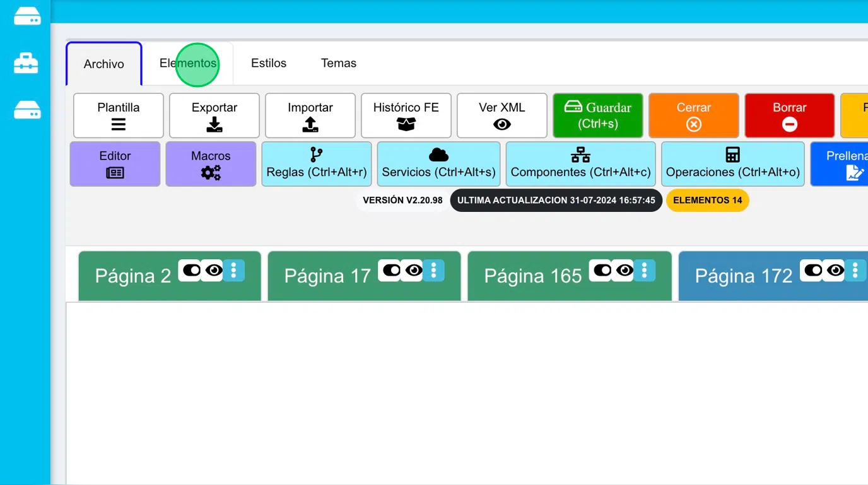This screenshot has width=868, height=485.
Task: Open Histórico FE box icon
Action: (406, 116)
